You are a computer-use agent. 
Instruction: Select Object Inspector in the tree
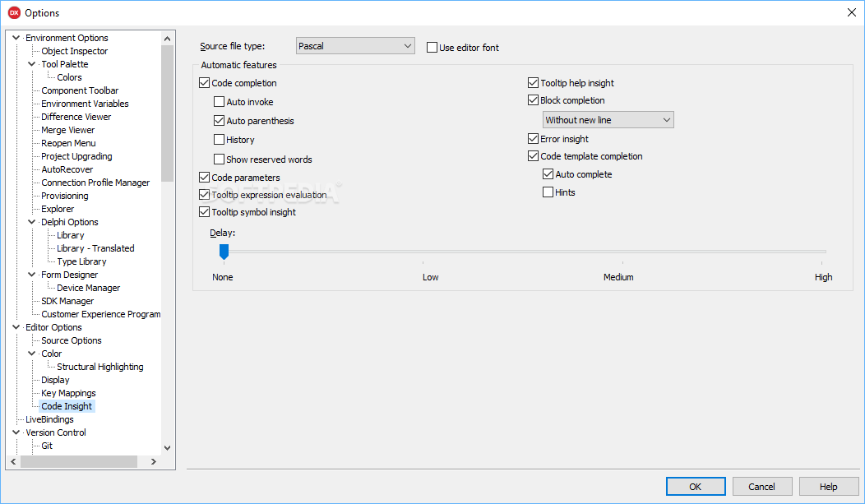coord(75,51)
